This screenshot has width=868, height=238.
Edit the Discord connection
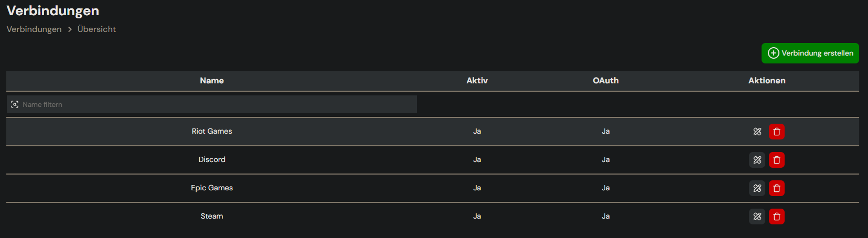(757, 160)
